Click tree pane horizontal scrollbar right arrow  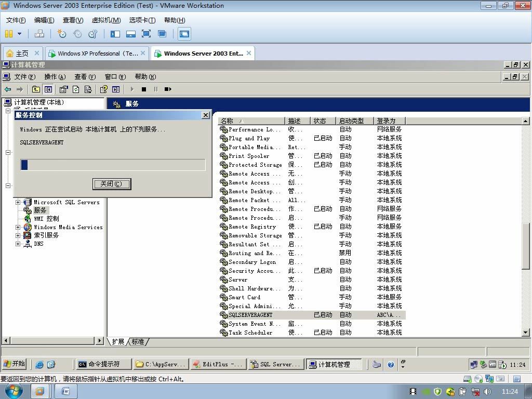99,340
